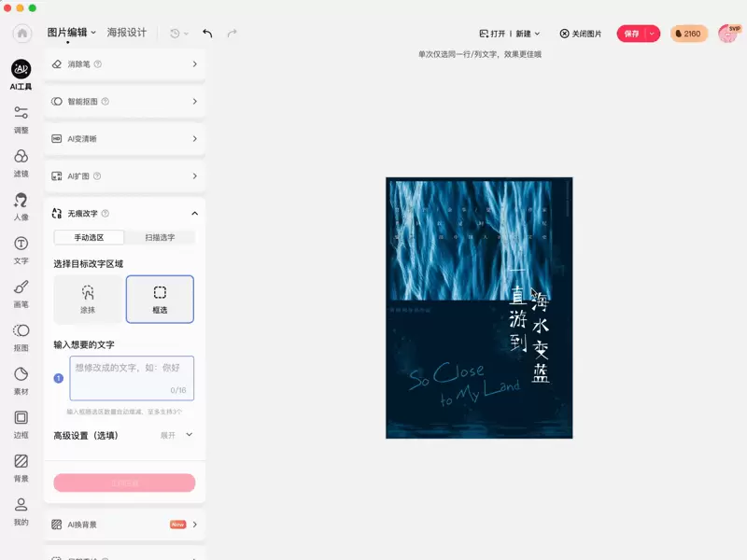Click the red 保存 save button

coord(631,34)
